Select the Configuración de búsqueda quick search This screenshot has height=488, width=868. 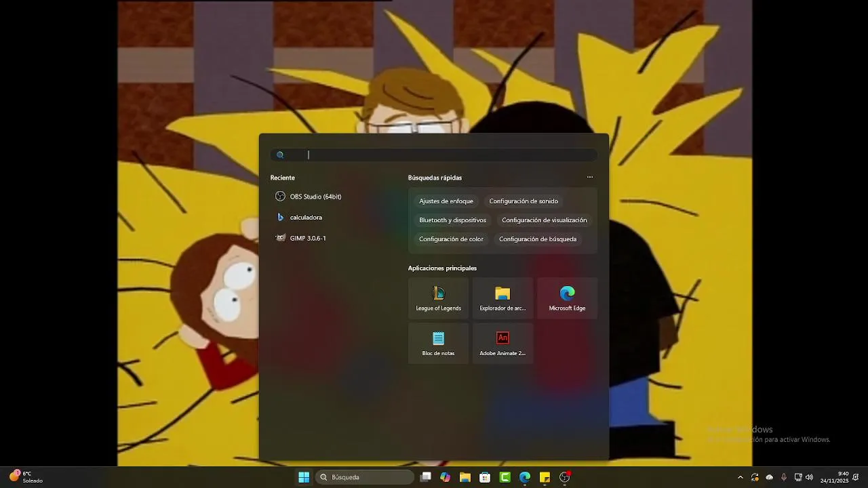[x=538, y=239]
